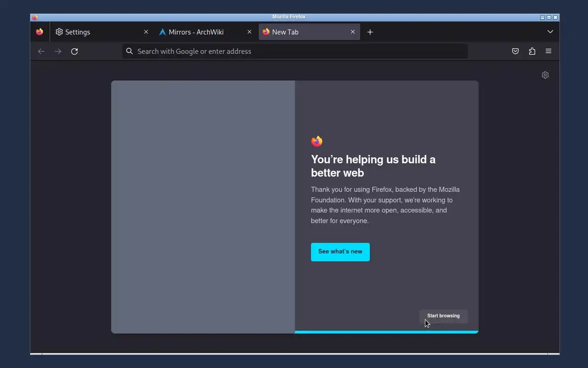Click the 'Mozilla Firefox' window title text
Screen dimensions: 588x368
pos(289,17)
